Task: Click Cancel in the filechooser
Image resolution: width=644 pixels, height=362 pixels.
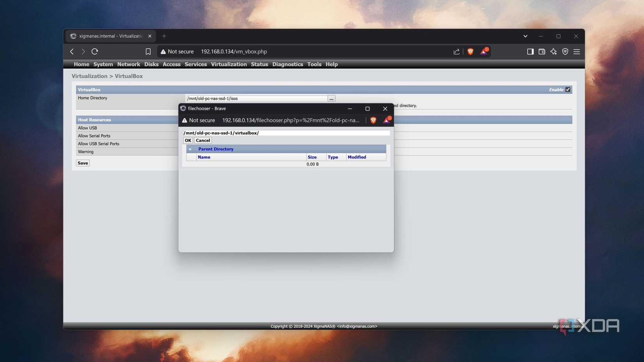Action: pyautogui.click(x=203, y=140)
